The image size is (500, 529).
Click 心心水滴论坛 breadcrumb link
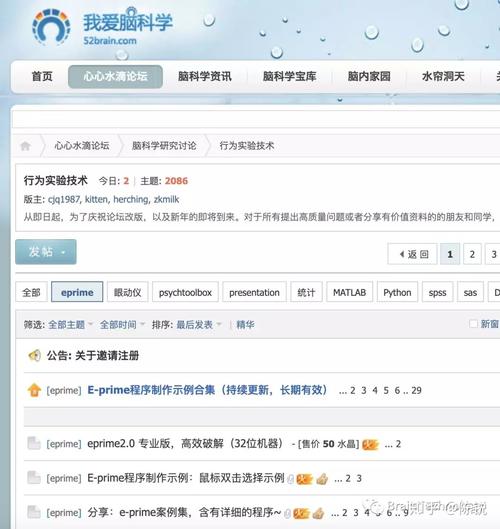pyautogui.click(x=82, y=146)
